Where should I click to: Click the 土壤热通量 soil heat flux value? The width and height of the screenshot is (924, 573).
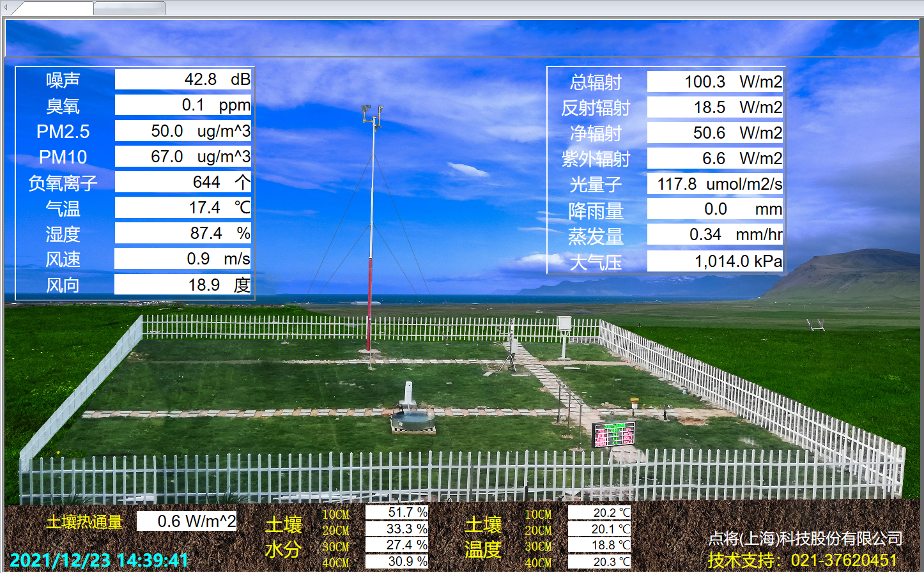point(187,521)
